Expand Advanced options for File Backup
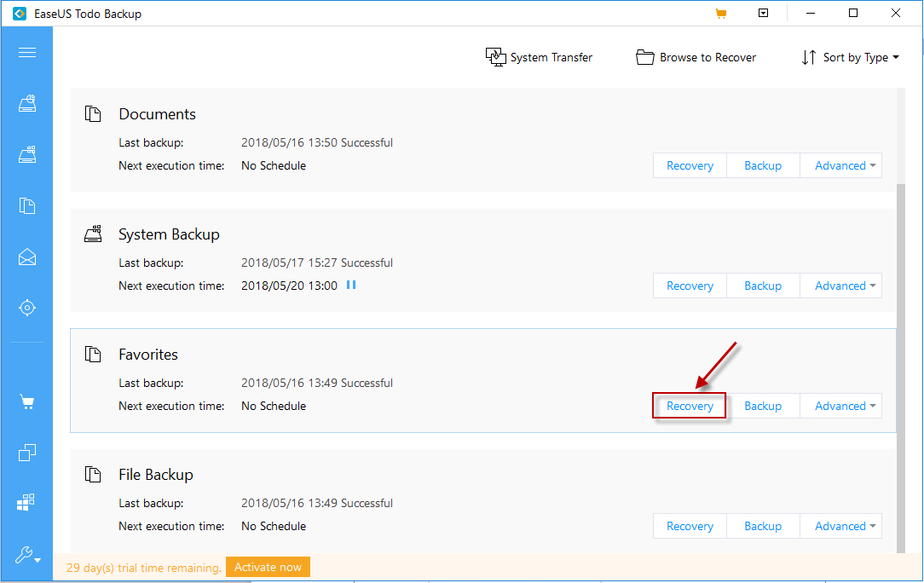 coord(841,527)
